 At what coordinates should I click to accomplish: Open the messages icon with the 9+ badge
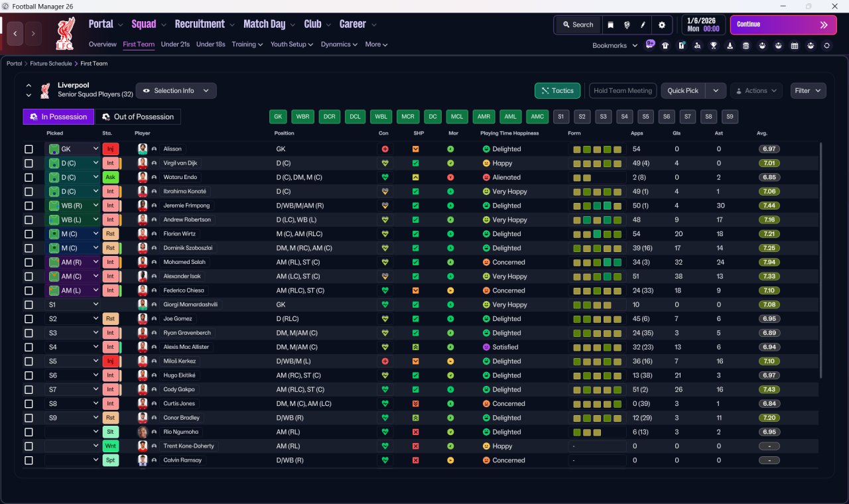(650, 44)
